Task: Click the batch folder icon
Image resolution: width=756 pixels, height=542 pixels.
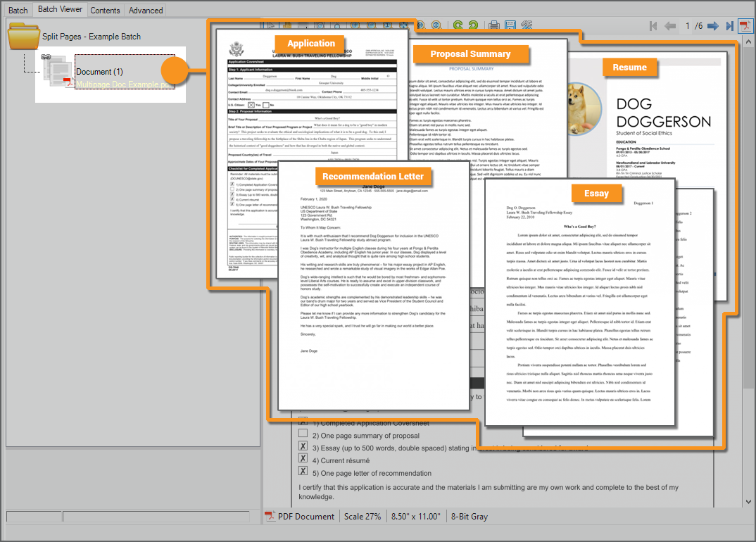Action: (24, 36)
